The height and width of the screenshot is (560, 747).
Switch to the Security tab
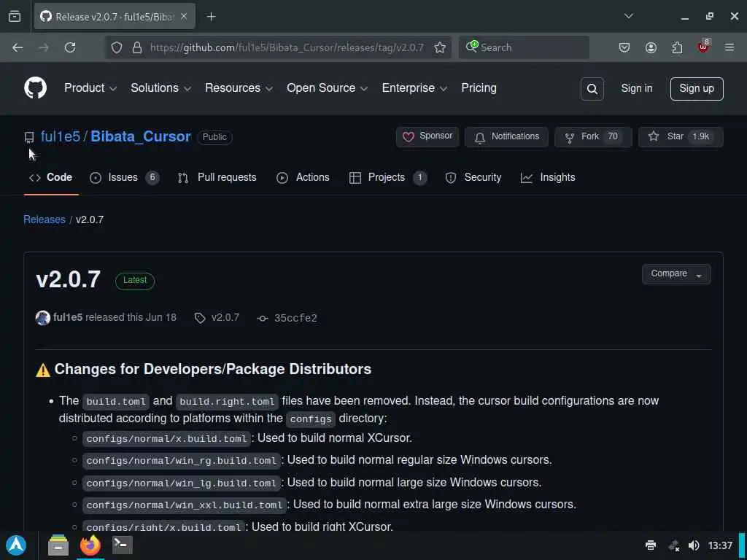coord(473,178)
